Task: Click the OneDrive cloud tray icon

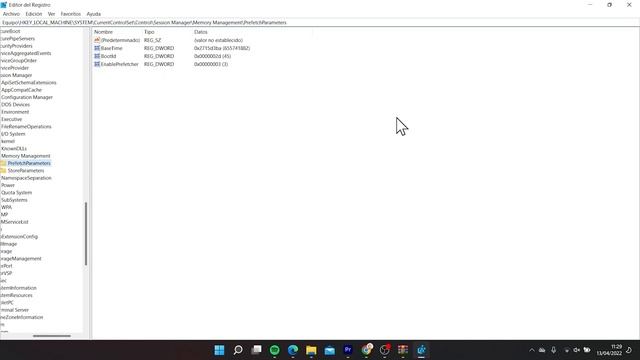Action: (542, 350)
